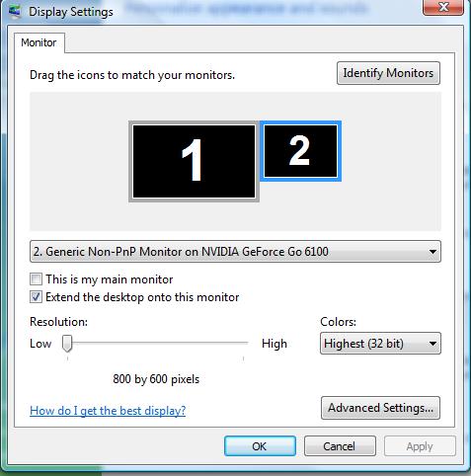The height and width of the screenshot is (476, 471).
Task: Open Advanced Settings
Action: [380, 408]
